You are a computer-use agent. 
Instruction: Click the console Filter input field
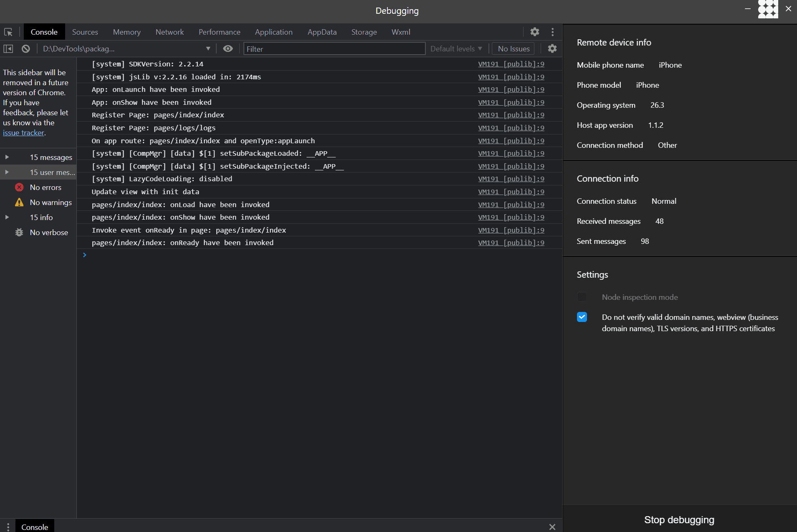pos(334,48)
